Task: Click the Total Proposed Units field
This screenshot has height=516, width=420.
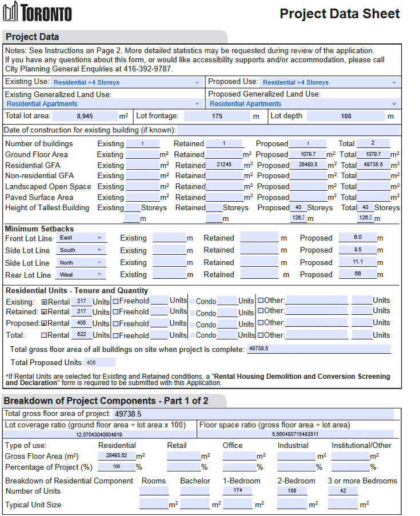Action: (x=99, y=363)
